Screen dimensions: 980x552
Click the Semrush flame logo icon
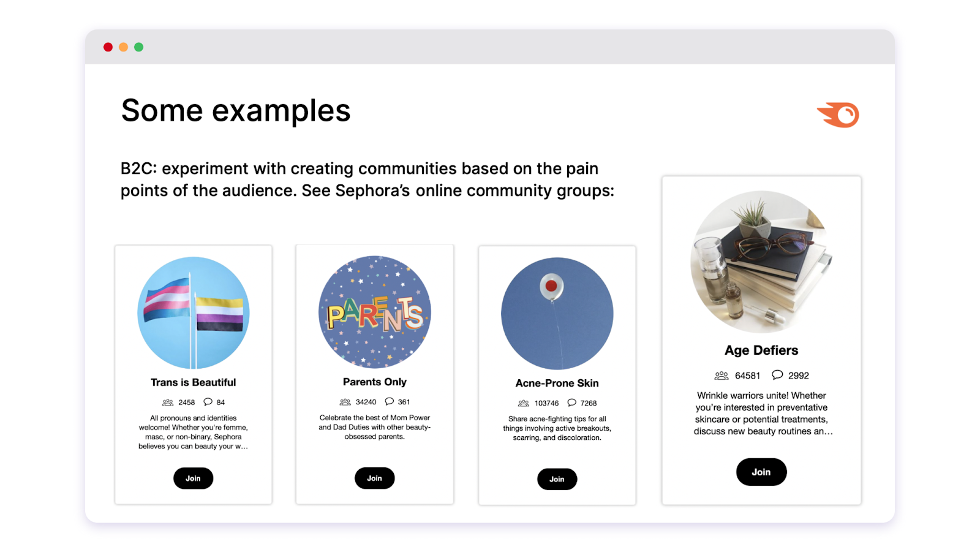tap(839, 115)
